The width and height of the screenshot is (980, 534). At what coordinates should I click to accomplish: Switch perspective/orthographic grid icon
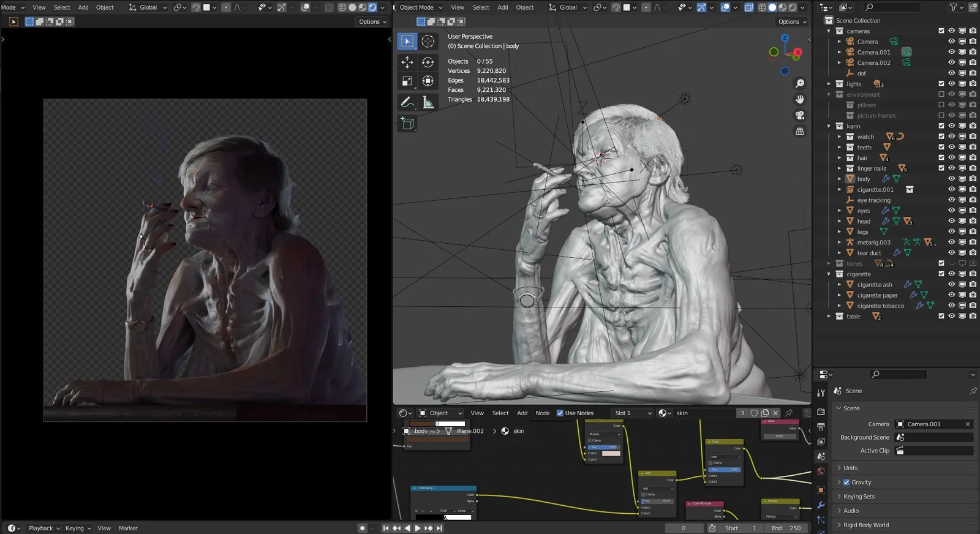coord(799,131)
